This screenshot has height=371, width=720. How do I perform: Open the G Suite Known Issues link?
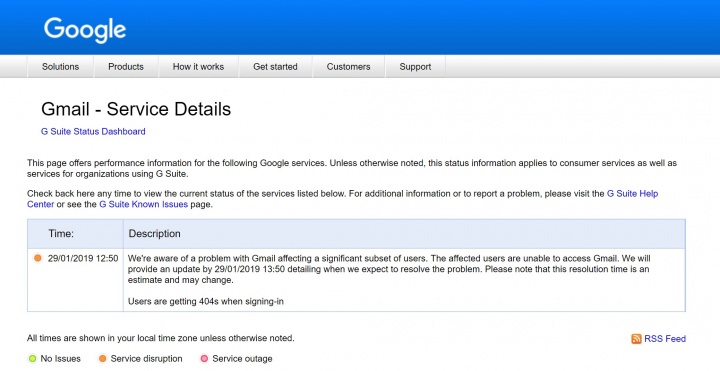click(143, 204)
